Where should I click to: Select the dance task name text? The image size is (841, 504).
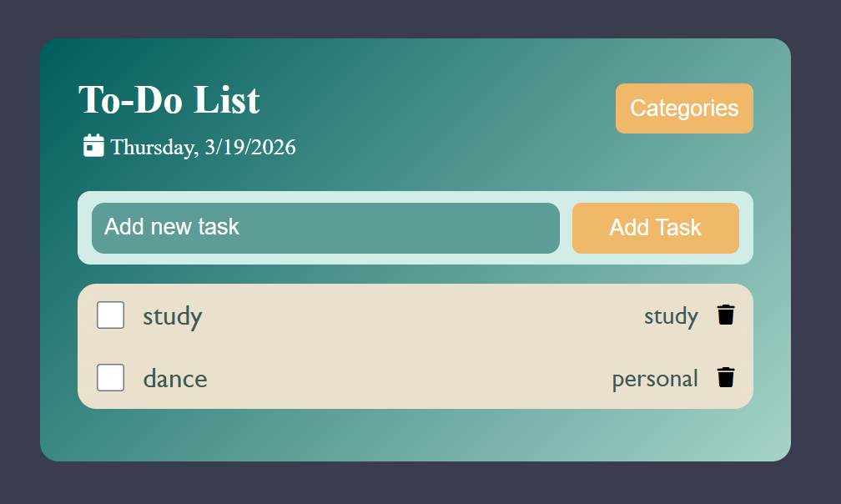pyautogui.click(x=175, y=379)
